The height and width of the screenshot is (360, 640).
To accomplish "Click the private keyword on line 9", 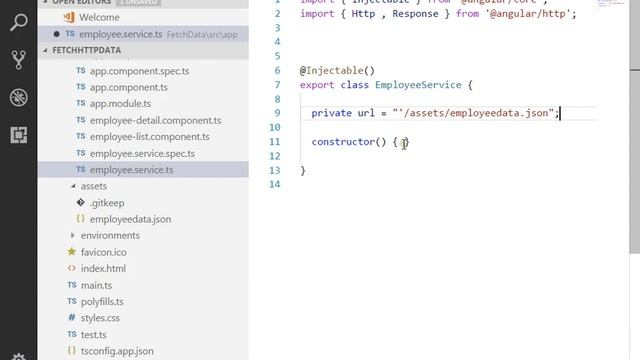I will (x=331, y=113).
